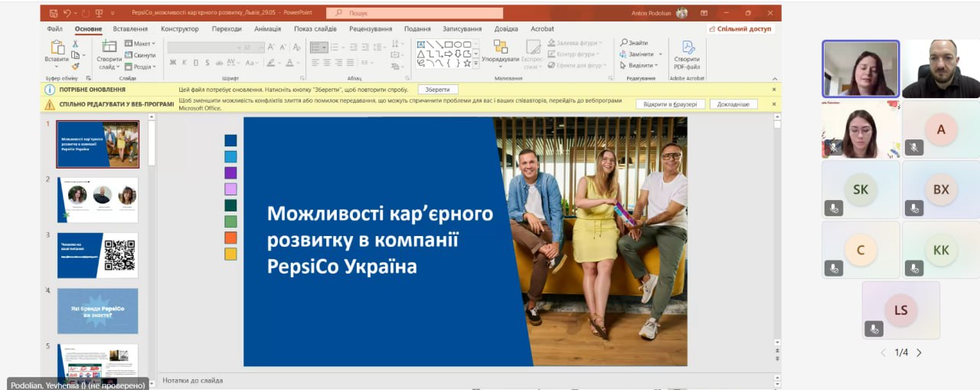Select the right arrow shape

(449, 54)
